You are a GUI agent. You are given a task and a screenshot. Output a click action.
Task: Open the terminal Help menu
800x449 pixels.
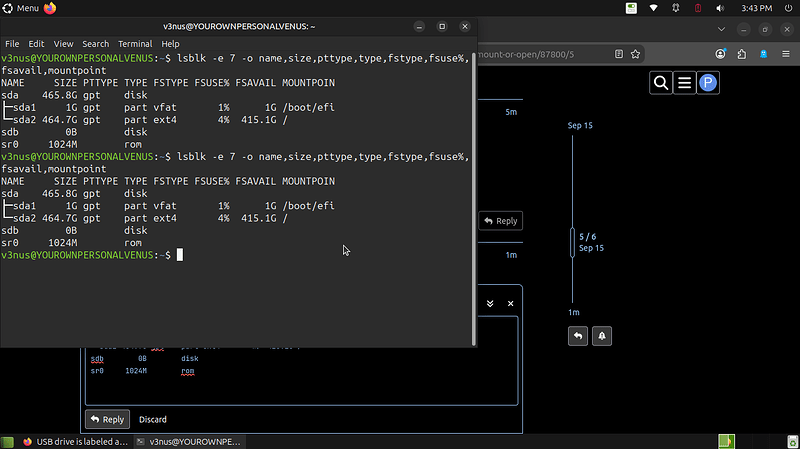coord(170,44)
